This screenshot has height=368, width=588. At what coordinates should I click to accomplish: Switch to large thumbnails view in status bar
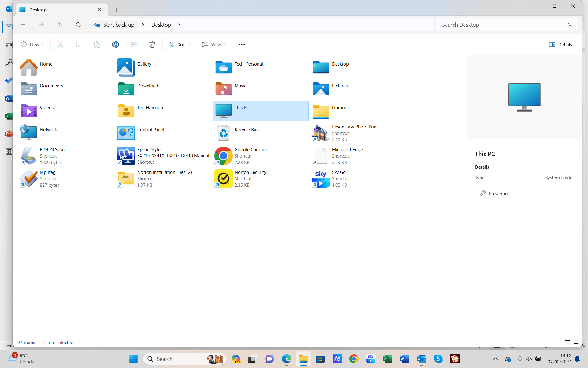pyautogui.click(x=576, y=342)
